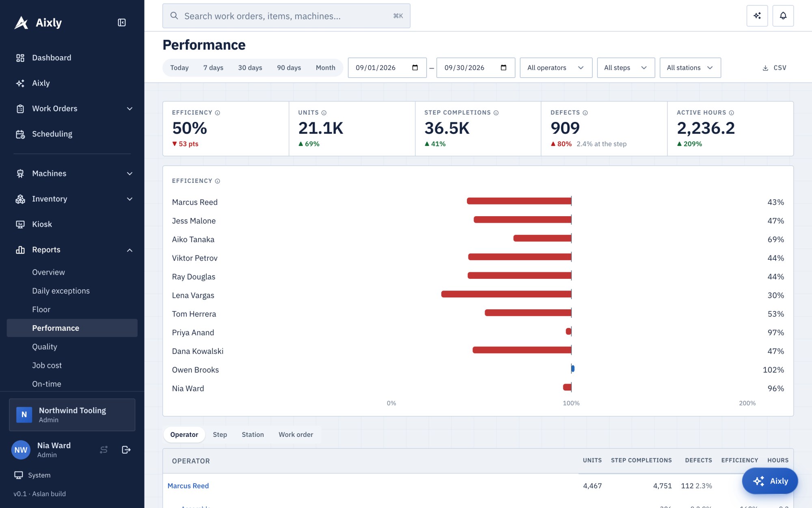
Task: Collapse the sidebar panel icon
Action: 122,22
